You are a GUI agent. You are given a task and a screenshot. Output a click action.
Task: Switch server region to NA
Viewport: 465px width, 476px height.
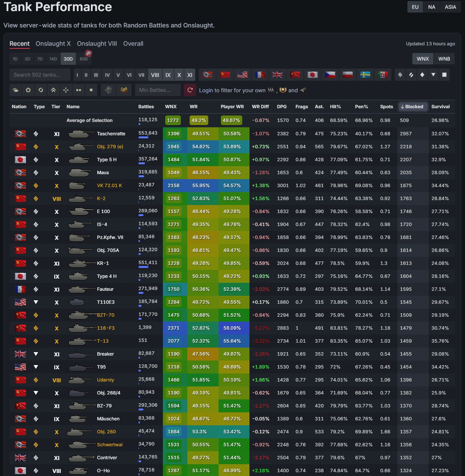[x=431, y=7]
